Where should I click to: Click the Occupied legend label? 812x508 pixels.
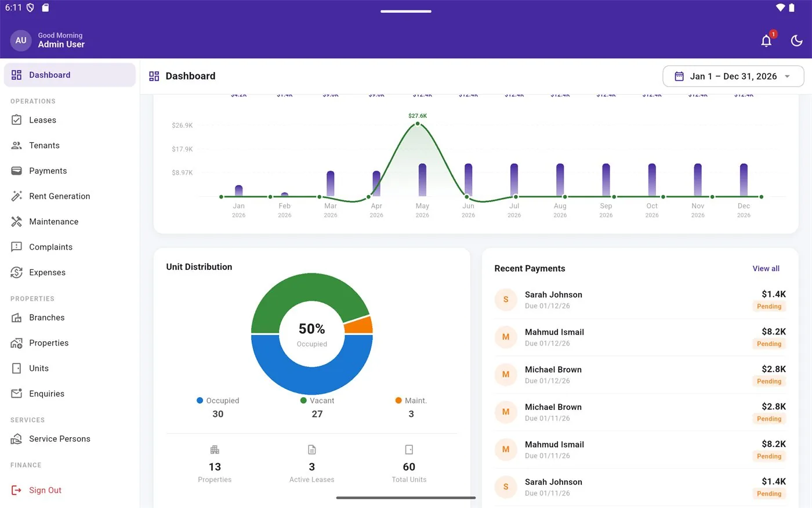pos(218,401)
